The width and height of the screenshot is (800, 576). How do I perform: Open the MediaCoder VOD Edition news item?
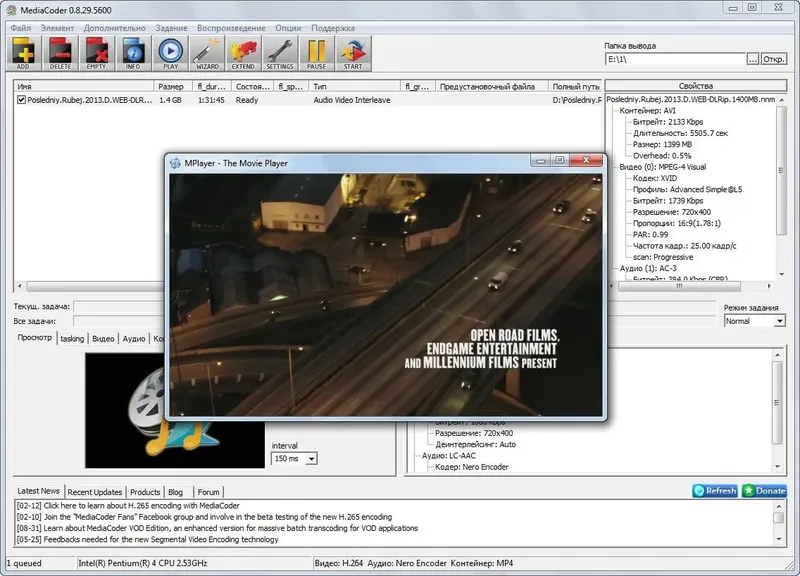217,528
